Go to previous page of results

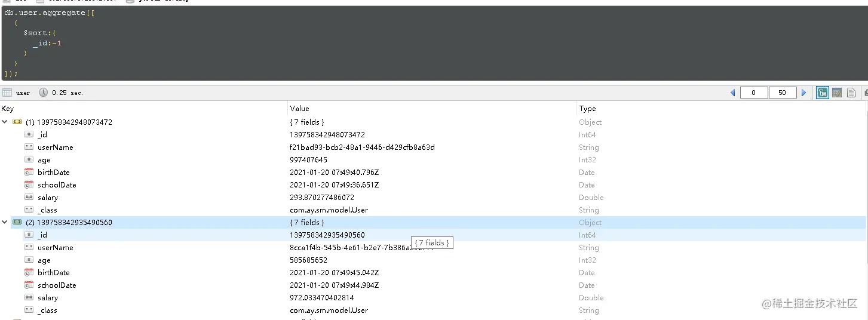pos(733,93)
